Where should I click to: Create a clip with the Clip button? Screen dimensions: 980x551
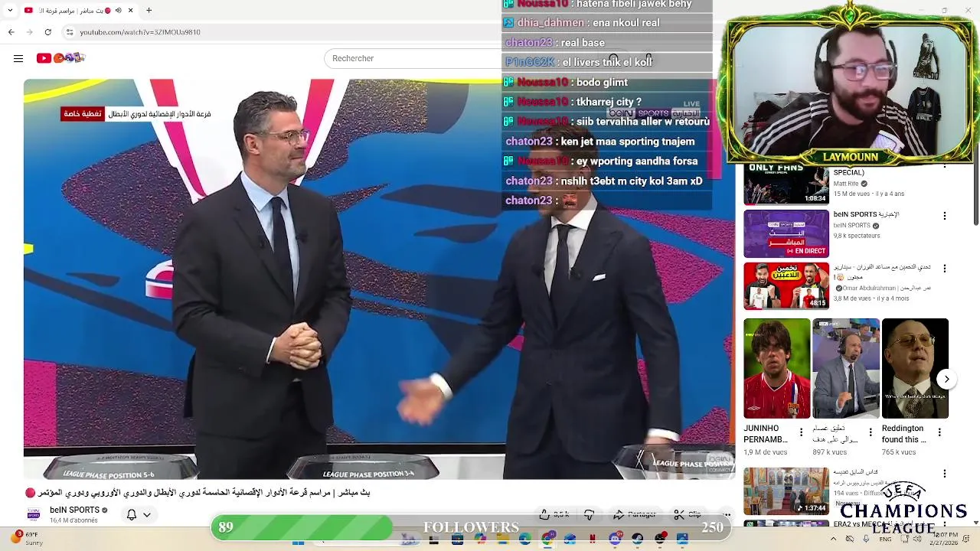click(687, 514)
